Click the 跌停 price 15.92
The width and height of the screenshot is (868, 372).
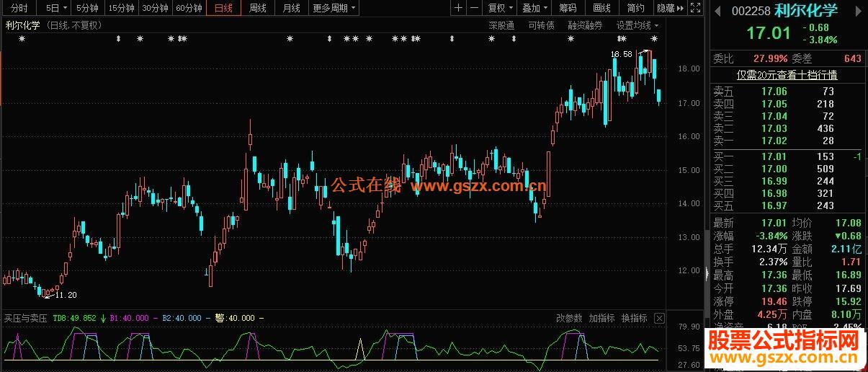pos(847,301)
